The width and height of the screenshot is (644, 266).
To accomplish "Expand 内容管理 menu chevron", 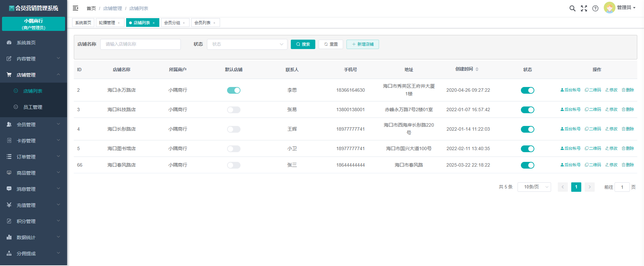I will click(x=58, y=58).
